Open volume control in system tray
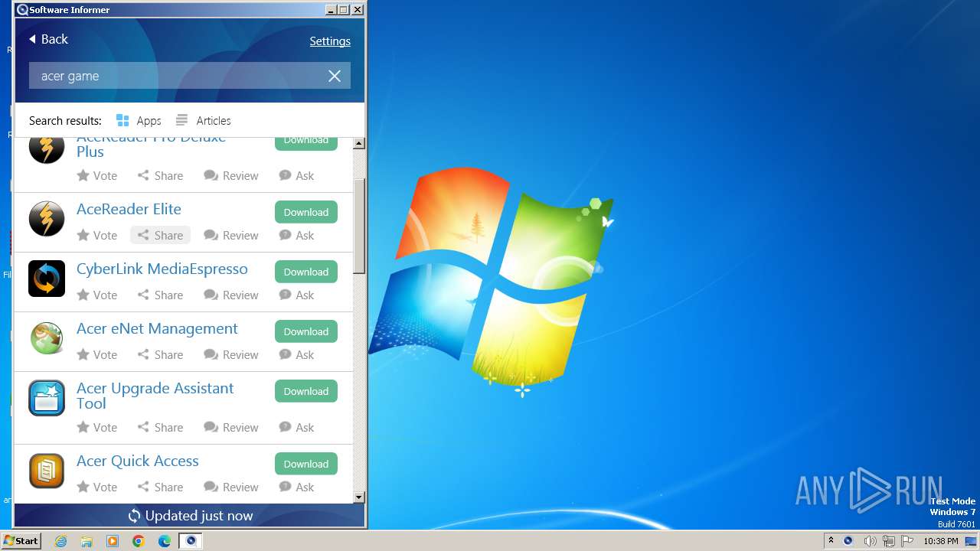The width and height of the screenshot is (980, 551). tap(870, 541)
